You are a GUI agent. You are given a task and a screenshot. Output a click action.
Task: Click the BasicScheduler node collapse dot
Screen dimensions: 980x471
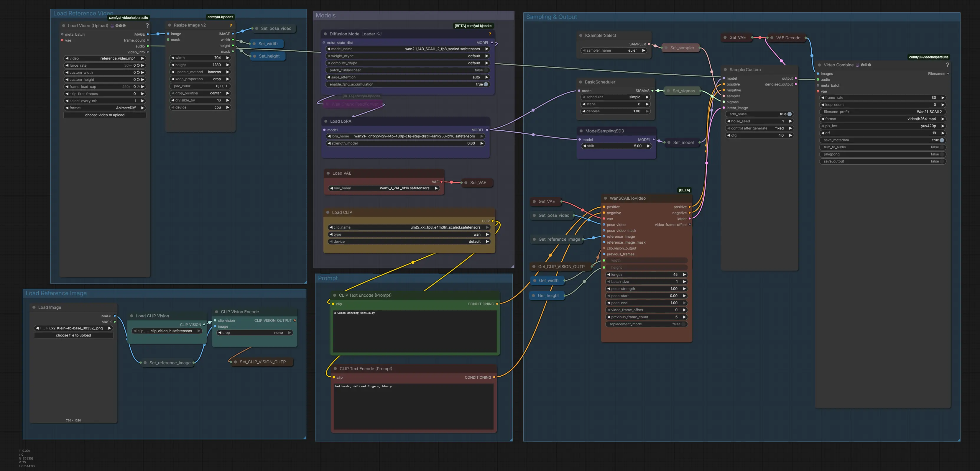pos(581,82)
